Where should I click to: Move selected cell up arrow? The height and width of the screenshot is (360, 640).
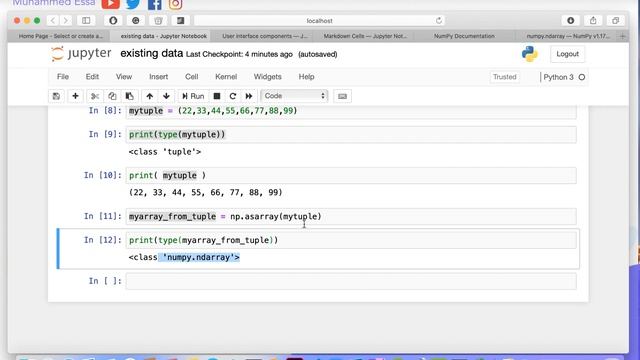[x=149, y=96]
